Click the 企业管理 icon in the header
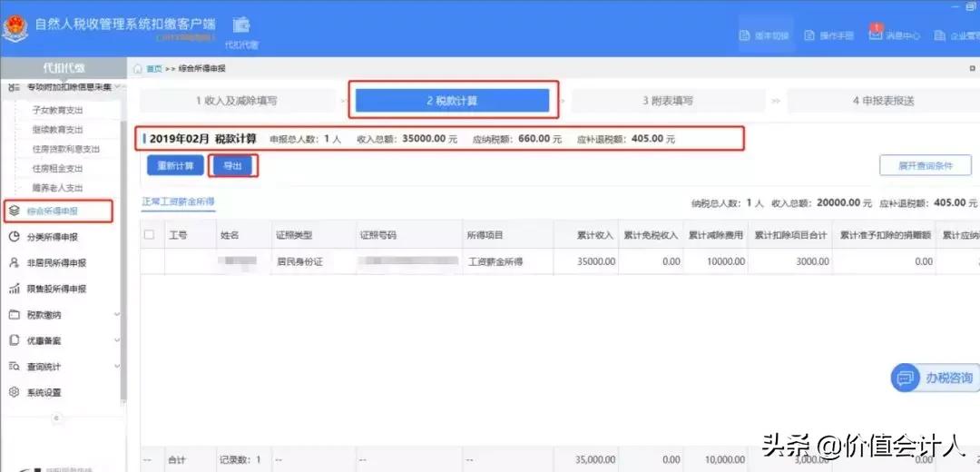Viewport: 980px width, 472px height. [939, 35]
